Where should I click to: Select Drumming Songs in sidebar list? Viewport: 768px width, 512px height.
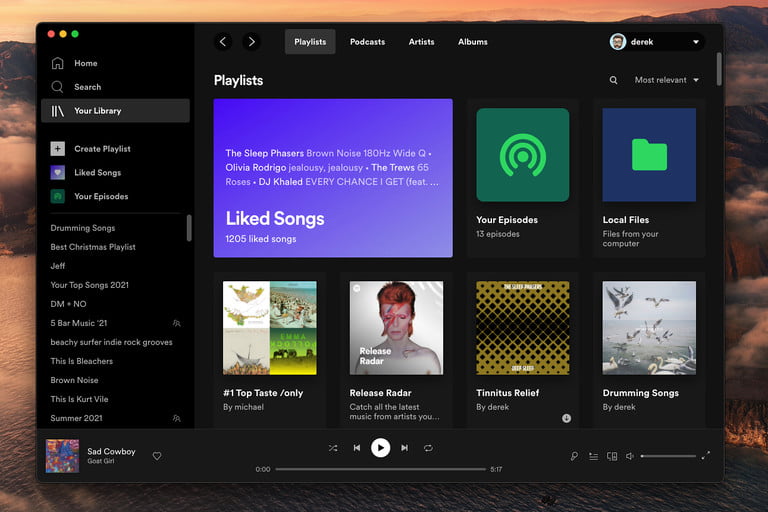coord(83,228)
